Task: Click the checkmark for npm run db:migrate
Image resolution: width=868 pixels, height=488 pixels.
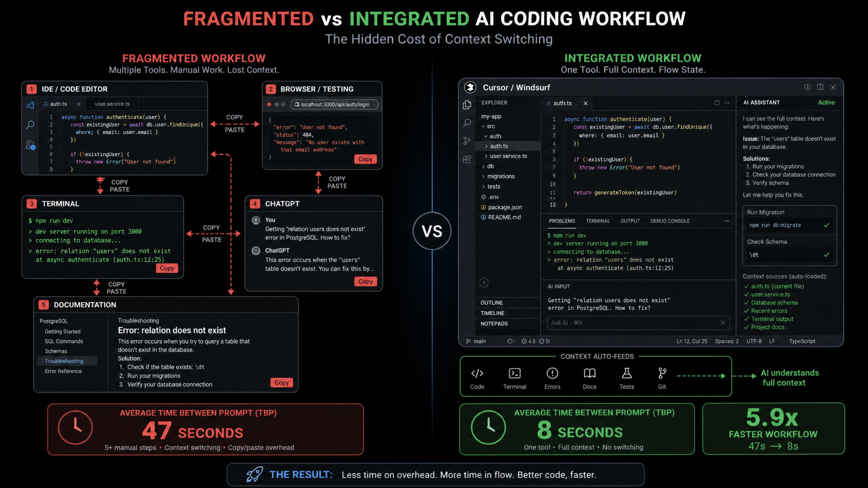Action: (826, 225)
